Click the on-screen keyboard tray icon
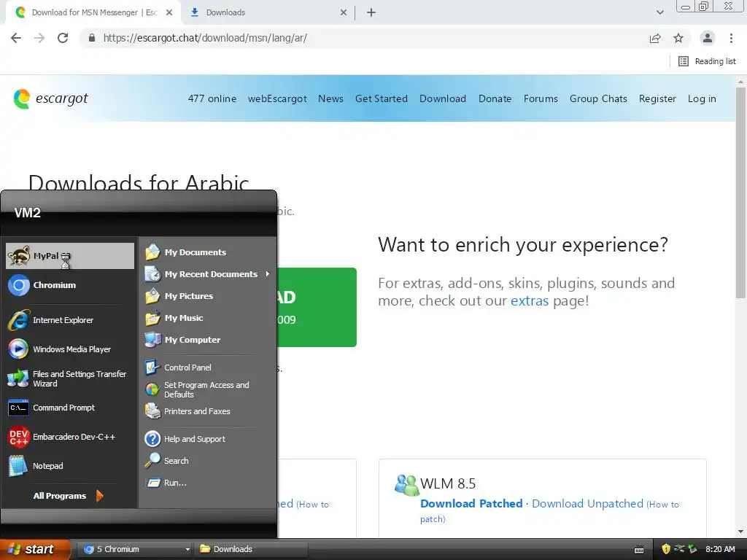This screenshot has width=747, height=560. (x=639, y=550)
